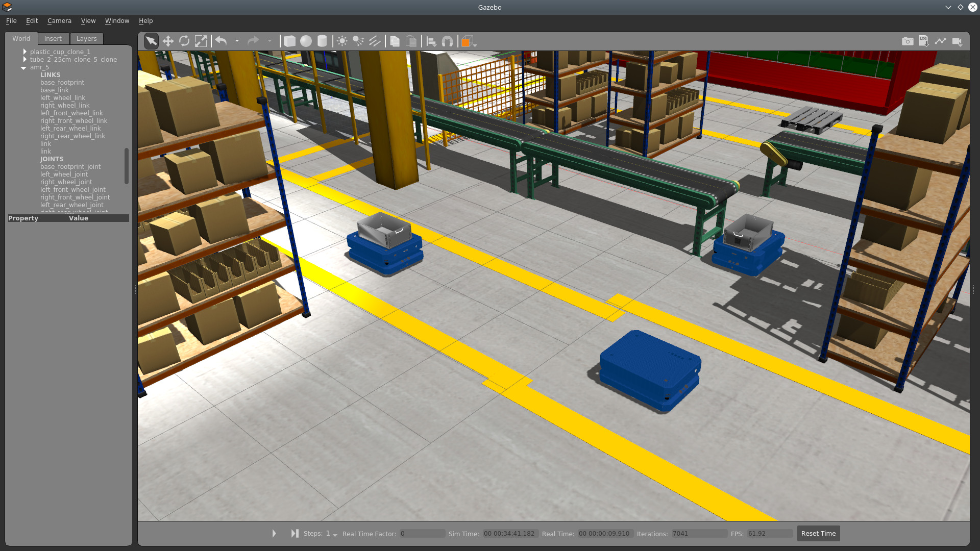Insert a sphere shape
Screen dimensions: 980x551
[306, 41]
